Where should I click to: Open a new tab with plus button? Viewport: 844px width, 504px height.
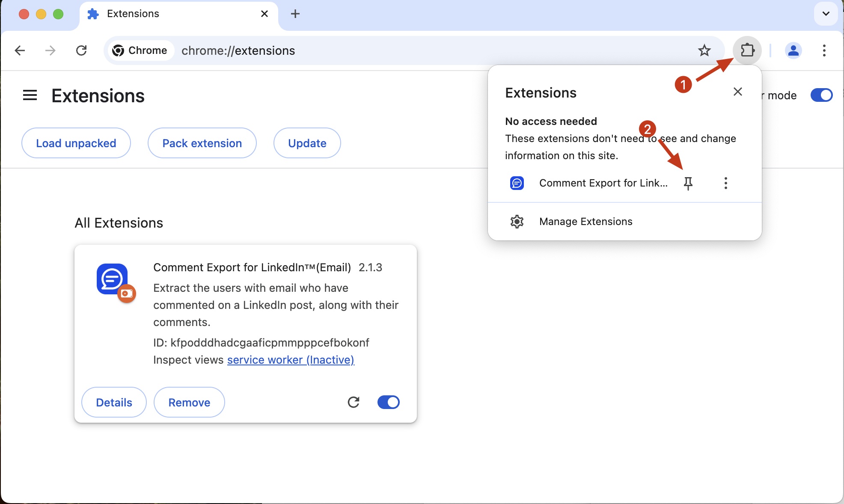point(295,14)
